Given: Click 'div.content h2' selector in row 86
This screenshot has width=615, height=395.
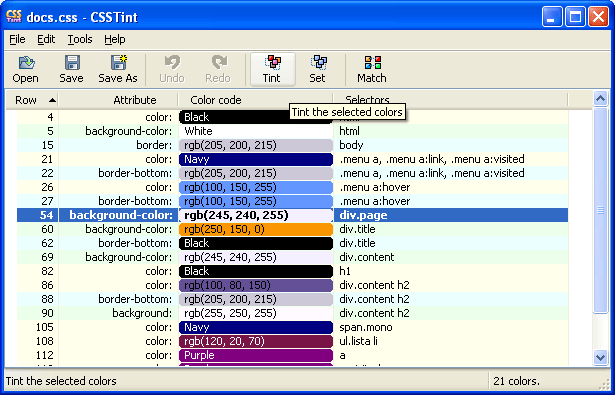Looking at the screenshot, I should pos(375,285).
